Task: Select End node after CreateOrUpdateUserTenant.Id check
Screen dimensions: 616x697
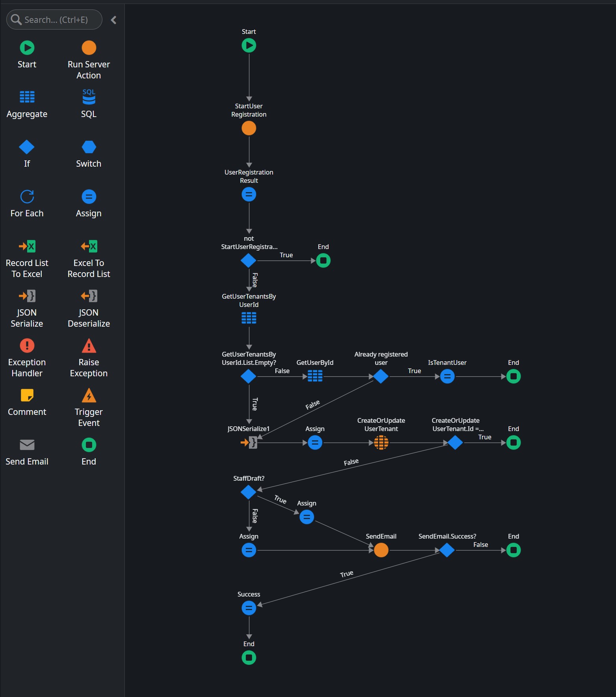Action: 514,443
